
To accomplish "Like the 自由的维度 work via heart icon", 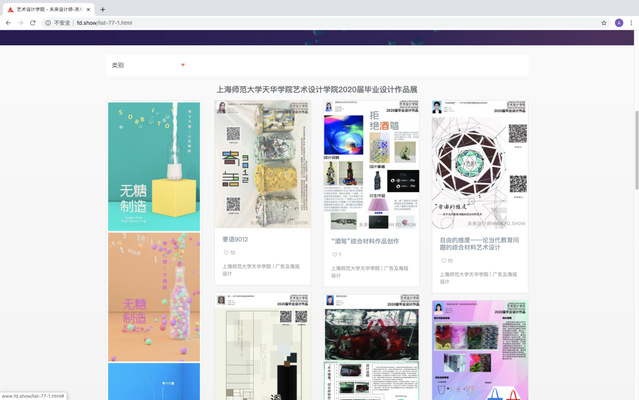I will (x=443, y=260).
